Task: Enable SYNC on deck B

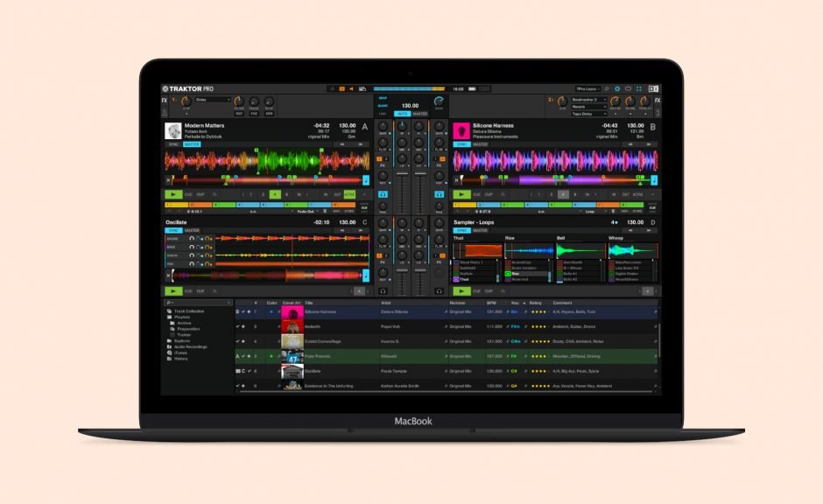Action: coord(461,143)
